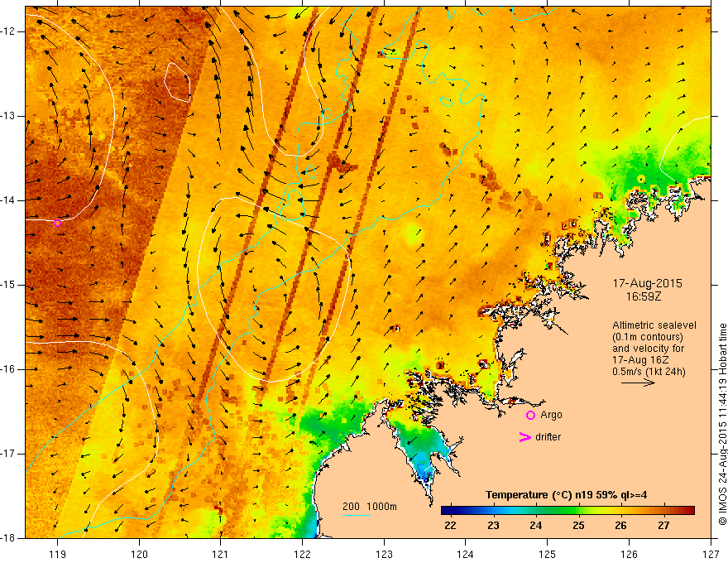728x563 pixels.
Task: Click the longitude axis label 119
Action: [58, 554]
